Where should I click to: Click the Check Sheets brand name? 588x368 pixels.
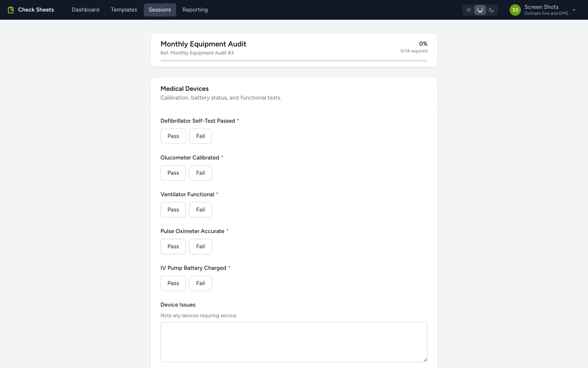click(36, 10)
